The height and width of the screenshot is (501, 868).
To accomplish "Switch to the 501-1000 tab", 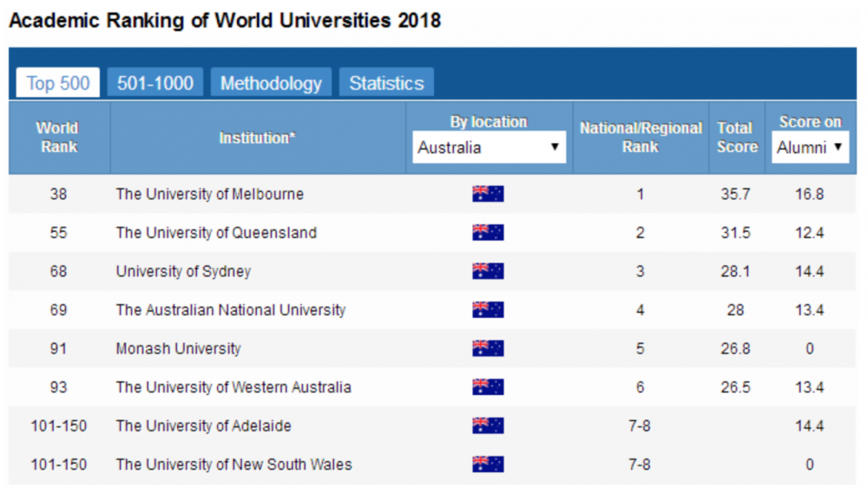I will [x=155, y=83].
